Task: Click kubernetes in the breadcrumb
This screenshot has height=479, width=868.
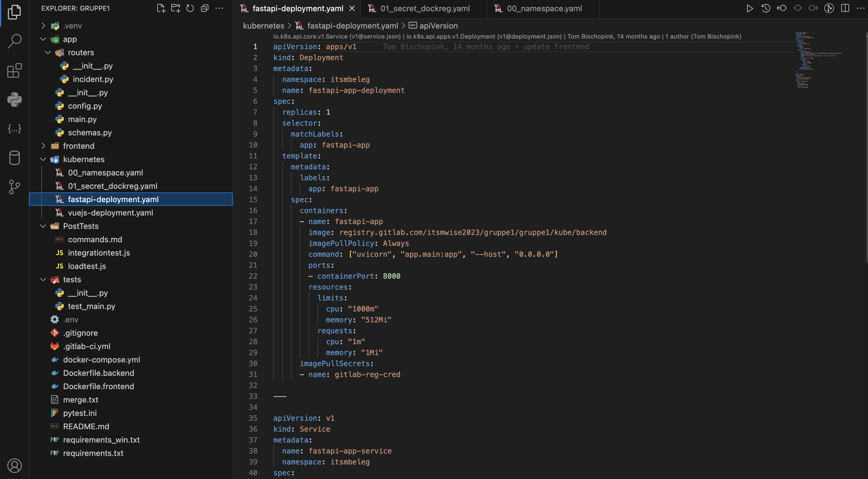Action: [264, 26]
